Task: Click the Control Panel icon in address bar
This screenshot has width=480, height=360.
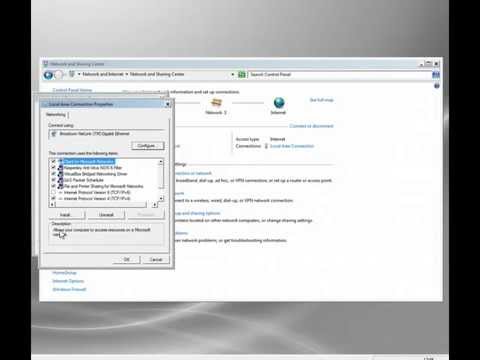Action: 71,74
